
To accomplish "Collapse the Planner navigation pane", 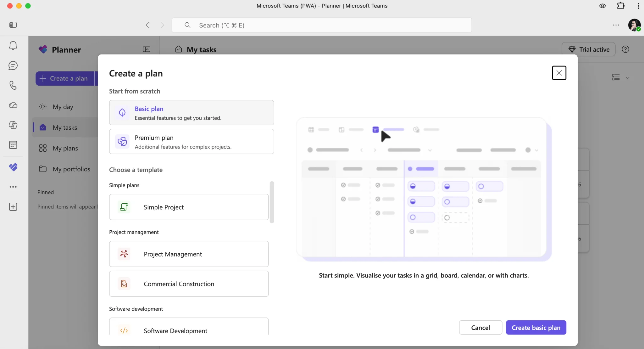I will (147, 49).
